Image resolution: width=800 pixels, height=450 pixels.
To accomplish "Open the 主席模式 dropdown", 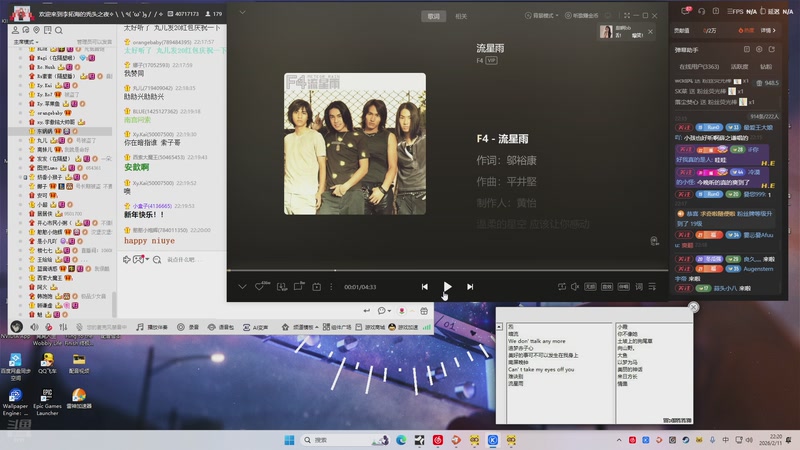I will [26, 42].
